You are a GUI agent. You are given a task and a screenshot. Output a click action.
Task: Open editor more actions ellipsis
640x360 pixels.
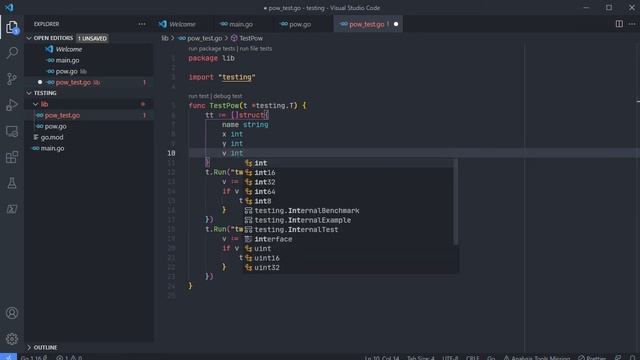(632, 24)
